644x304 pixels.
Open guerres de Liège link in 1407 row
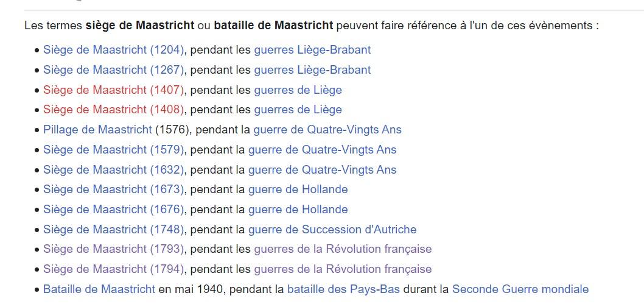click(298, 90)
